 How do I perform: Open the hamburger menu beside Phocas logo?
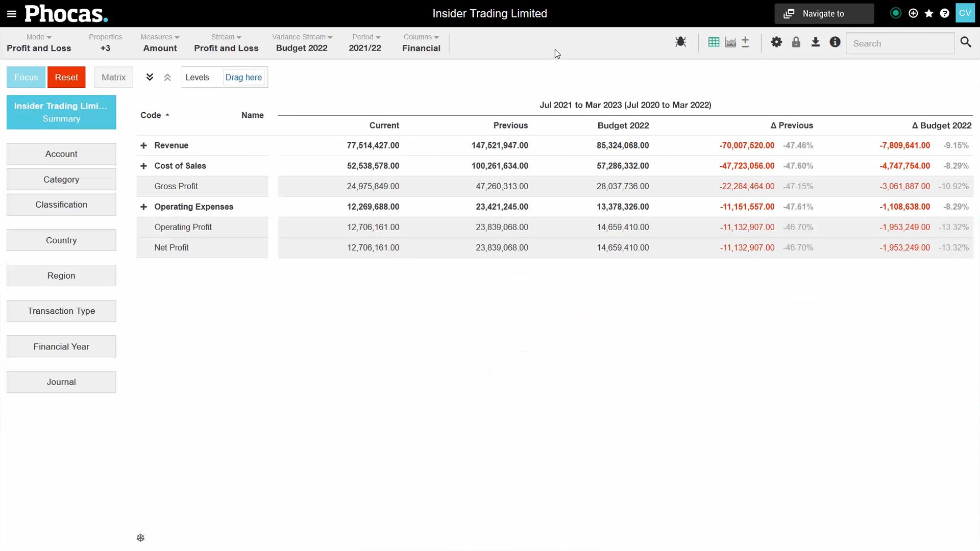click(x=11, y=13)
